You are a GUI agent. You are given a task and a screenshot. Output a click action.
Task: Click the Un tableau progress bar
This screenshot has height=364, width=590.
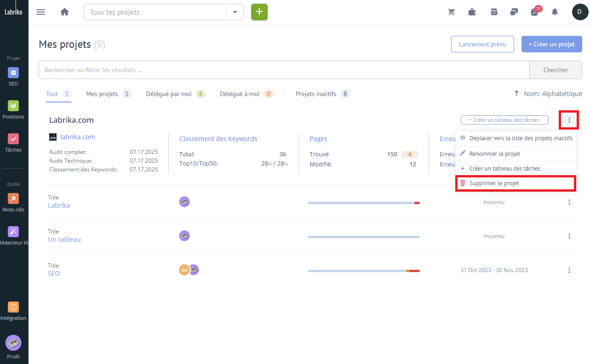coord(364,237)
